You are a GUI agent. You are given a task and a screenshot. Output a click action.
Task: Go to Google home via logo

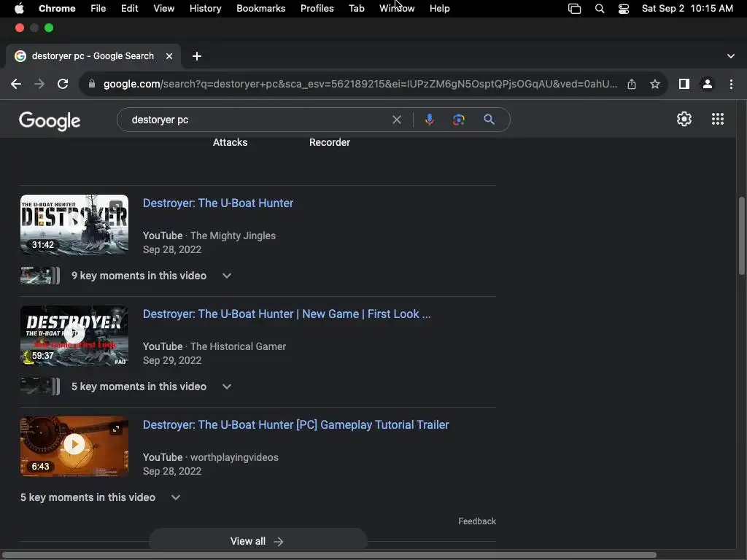(x=50, y=121)
